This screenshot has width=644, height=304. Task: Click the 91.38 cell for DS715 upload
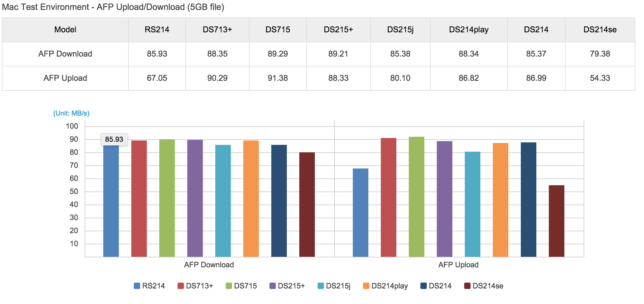(x=278, y=78)
